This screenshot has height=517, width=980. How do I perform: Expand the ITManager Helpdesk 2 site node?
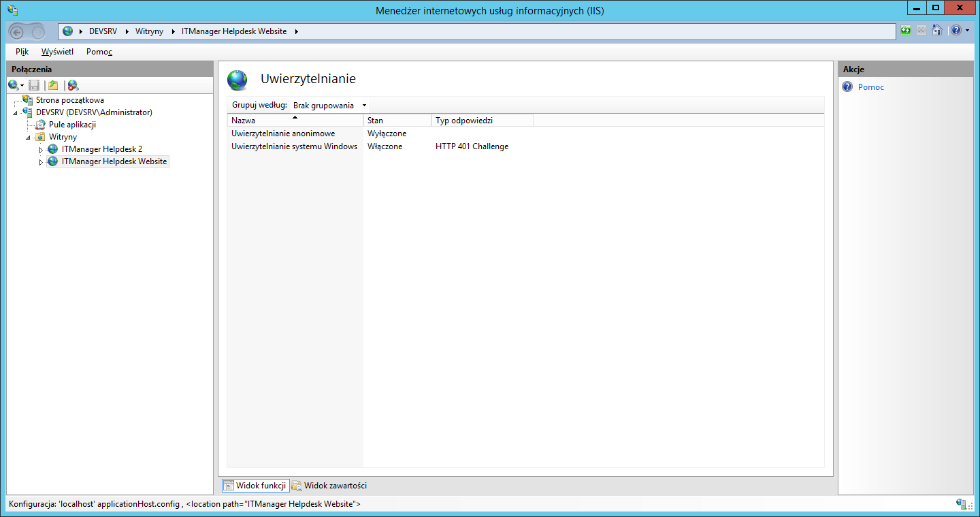click(x=42, y=149)
